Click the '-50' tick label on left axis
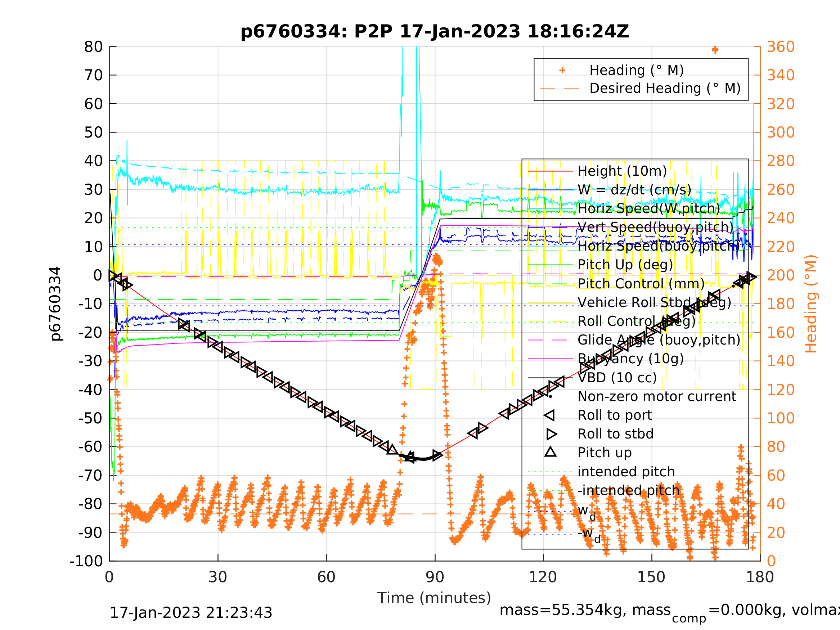Screen dimensions: 840x630 [x=90, y=418]
